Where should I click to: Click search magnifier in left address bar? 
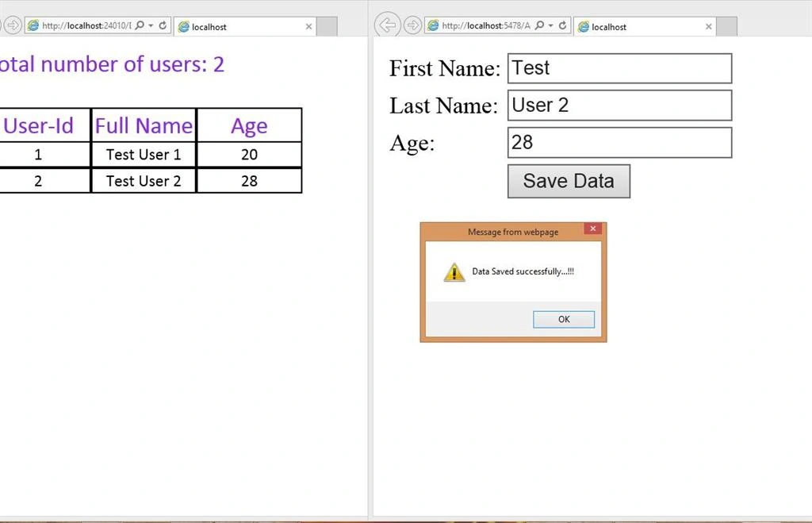pos(140,25)
